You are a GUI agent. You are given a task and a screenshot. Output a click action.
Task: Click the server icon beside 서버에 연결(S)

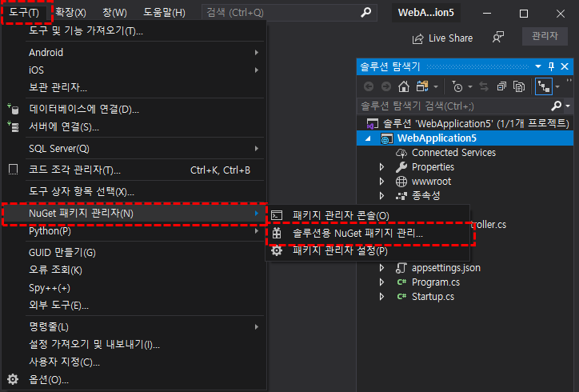(14, 126)
